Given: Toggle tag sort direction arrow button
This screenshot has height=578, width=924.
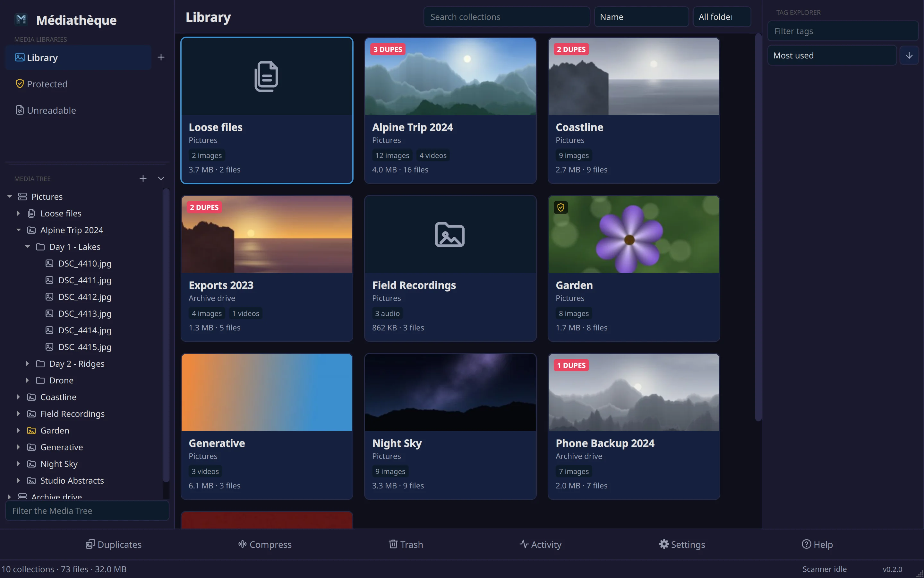Looking at the screenshot, I should tap(909, 56).
